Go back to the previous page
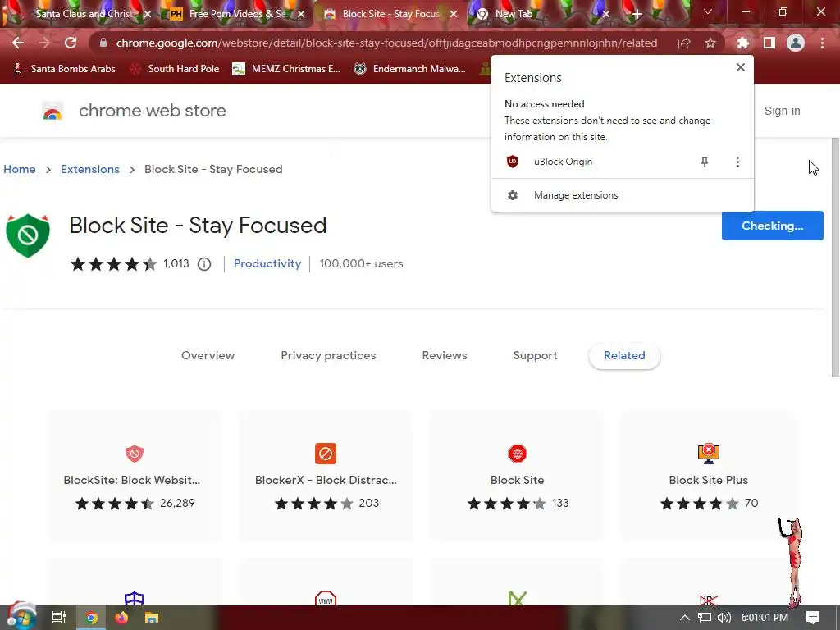Viewport: 840px width, 630px height. (18, 43)
